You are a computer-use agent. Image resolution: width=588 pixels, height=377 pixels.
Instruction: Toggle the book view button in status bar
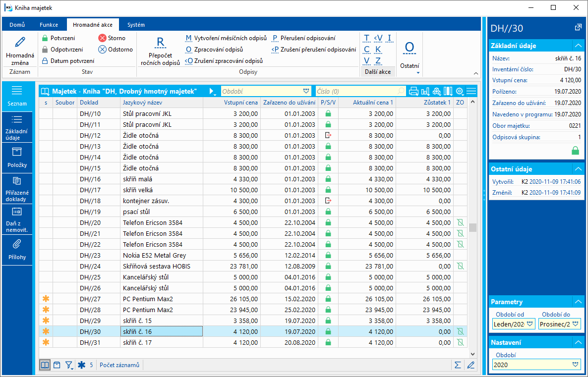click(45, 365)
